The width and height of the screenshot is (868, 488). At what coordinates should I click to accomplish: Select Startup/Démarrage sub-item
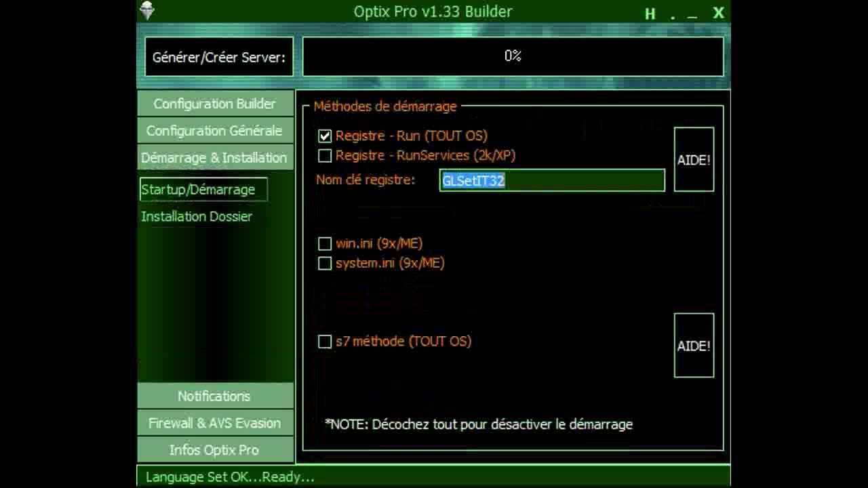203,190
